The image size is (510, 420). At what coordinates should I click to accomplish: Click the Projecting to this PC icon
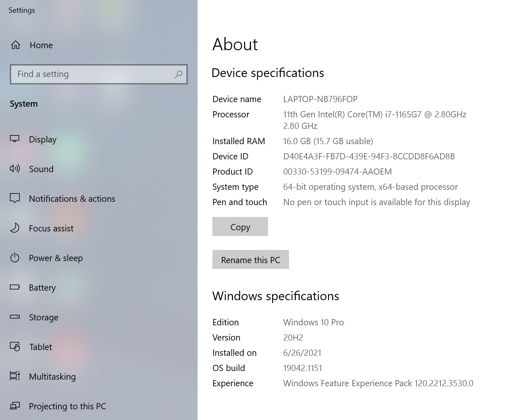coord(15,406)
